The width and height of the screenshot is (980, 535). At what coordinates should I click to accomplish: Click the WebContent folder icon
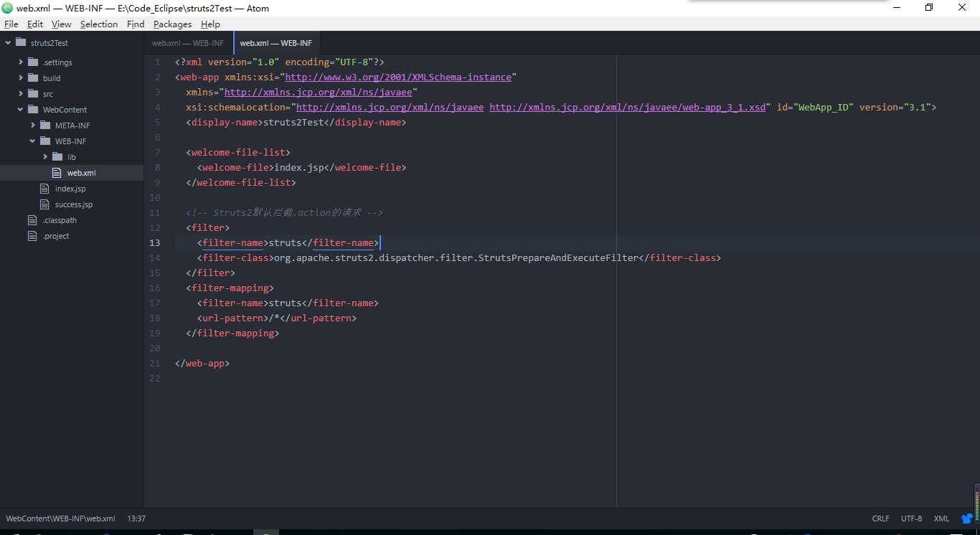tap(33, 109)
